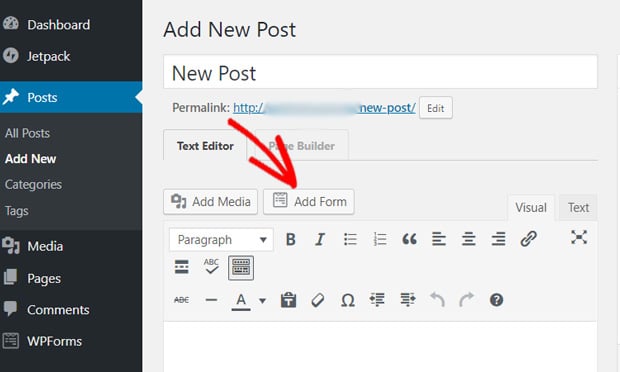
Task: Enter distraction-free fullscreen mode
Action: click(579, 237)
